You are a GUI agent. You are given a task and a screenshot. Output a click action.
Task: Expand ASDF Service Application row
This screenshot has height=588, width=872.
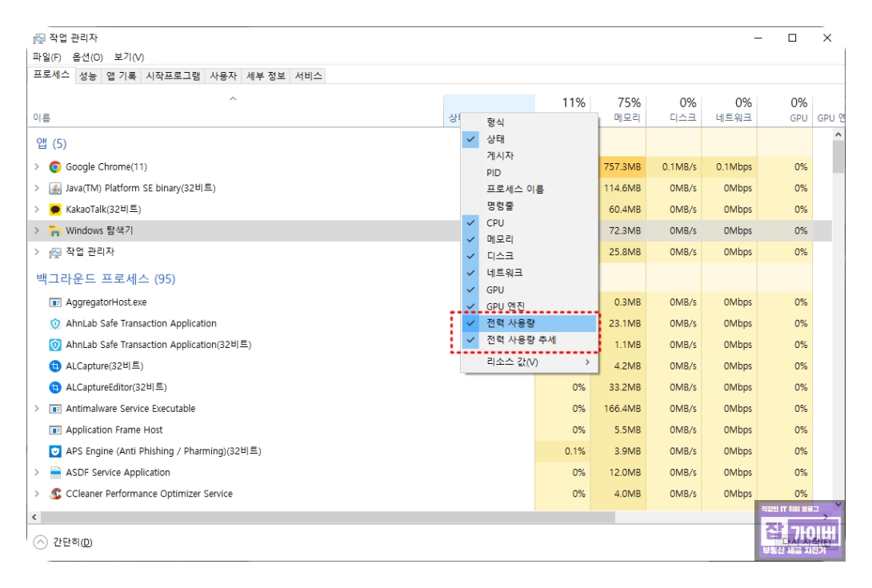(37, 472)
